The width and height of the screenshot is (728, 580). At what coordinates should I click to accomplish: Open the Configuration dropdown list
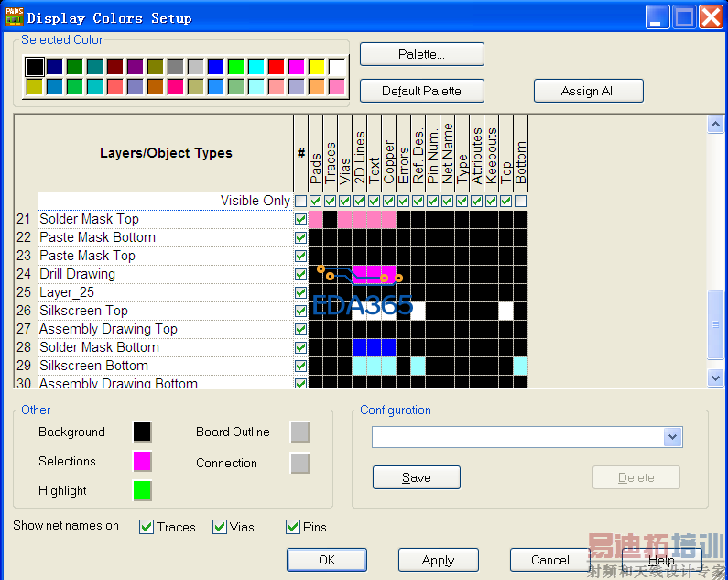tap(673, 437)
